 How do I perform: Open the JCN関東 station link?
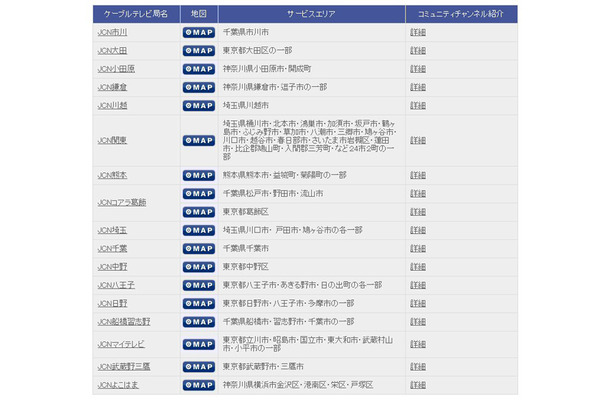(x=112, y=140)
